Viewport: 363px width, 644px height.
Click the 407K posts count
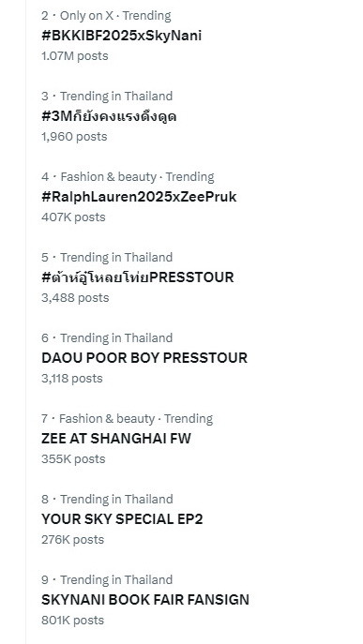pos(73,217)
